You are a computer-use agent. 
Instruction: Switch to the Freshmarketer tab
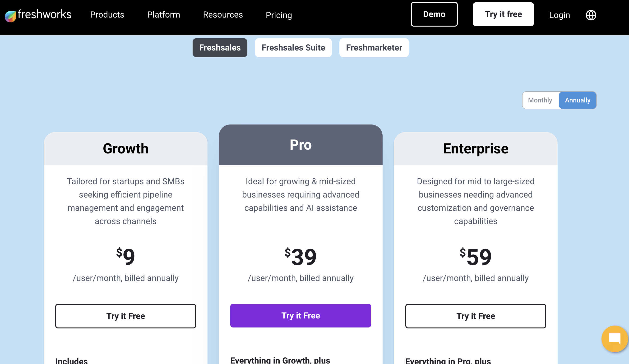pyautogui.click(x=374, y=48)
